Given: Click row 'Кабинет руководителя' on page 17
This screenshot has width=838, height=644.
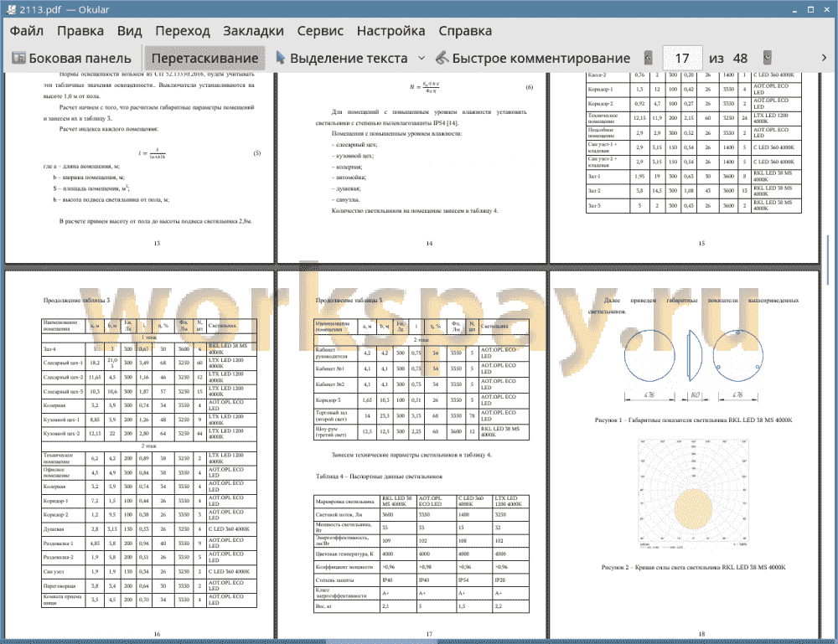Looking at the screenshot, I should (x=422, y=353).
